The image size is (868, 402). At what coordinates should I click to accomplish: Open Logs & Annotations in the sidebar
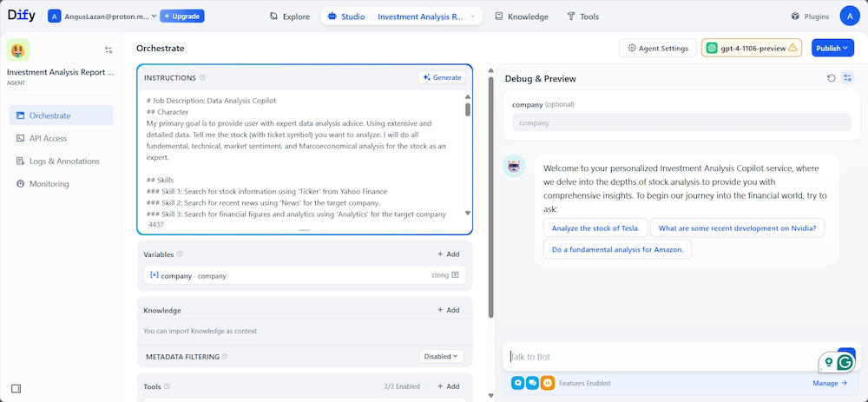61,161
